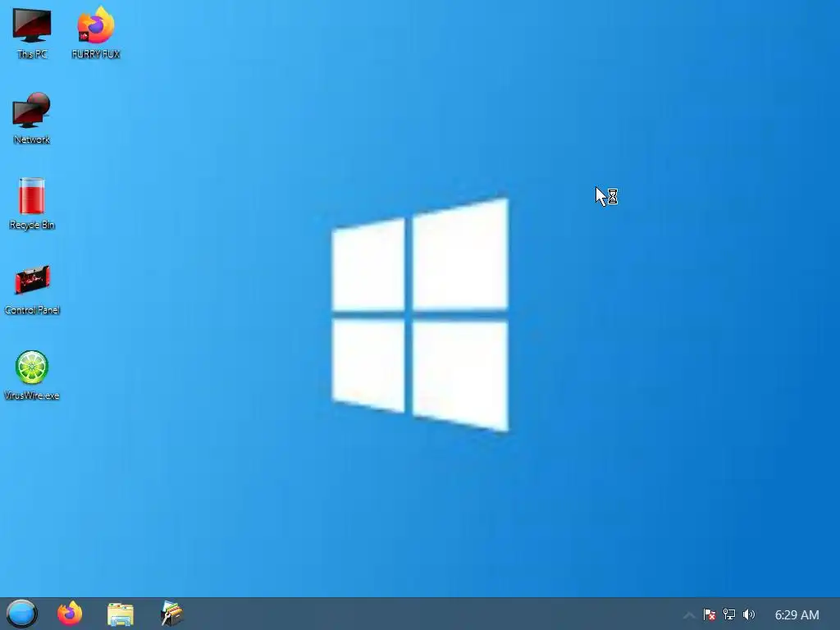
Task: Open the toolbox app pinned on taskbar
Action: point(172,614)
